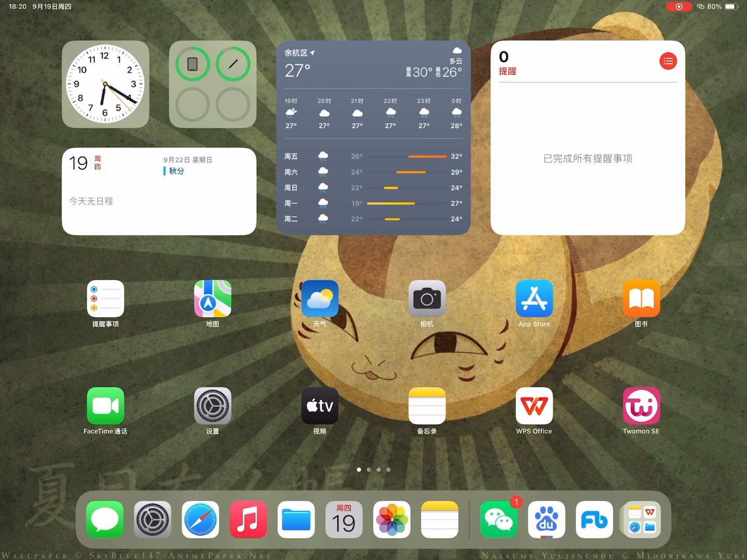Open the 地图 Maps app

click(213, 299)
